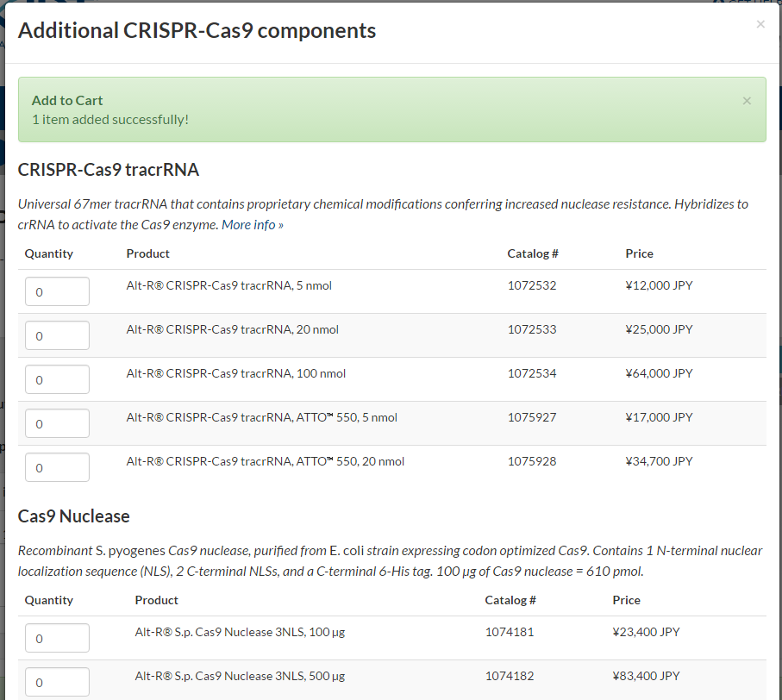Click quantity field for tracrRNA 20 nmol
Image resolution: width=782 pixels, height=700 pixels.
pyautogui.click(x=58, y=335)
